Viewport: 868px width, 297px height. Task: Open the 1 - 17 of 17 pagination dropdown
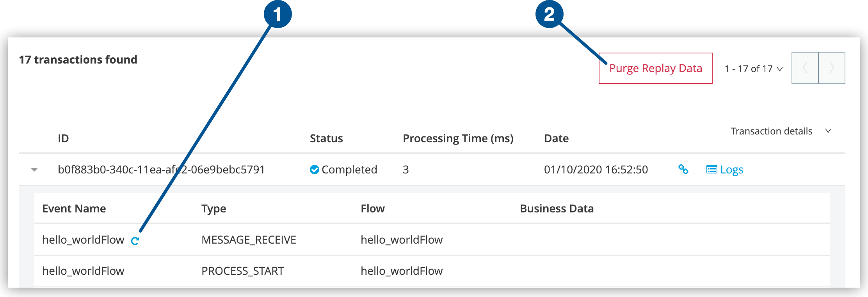coord(753,69)
